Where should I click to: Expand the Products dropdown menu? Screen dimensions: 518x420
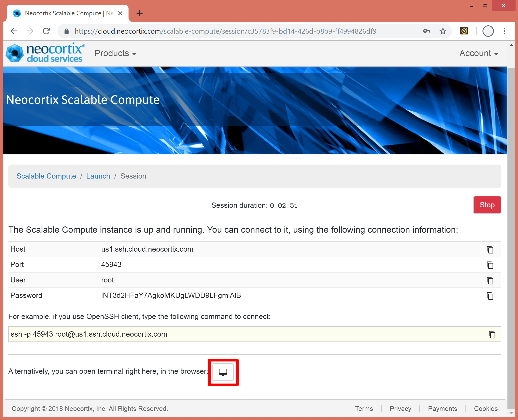click(115, 53)
